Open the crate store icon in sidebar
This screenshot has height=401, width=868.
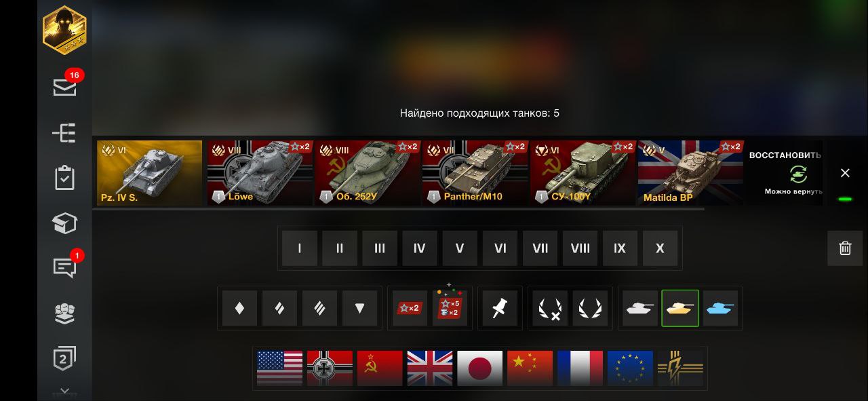(64, 223)
